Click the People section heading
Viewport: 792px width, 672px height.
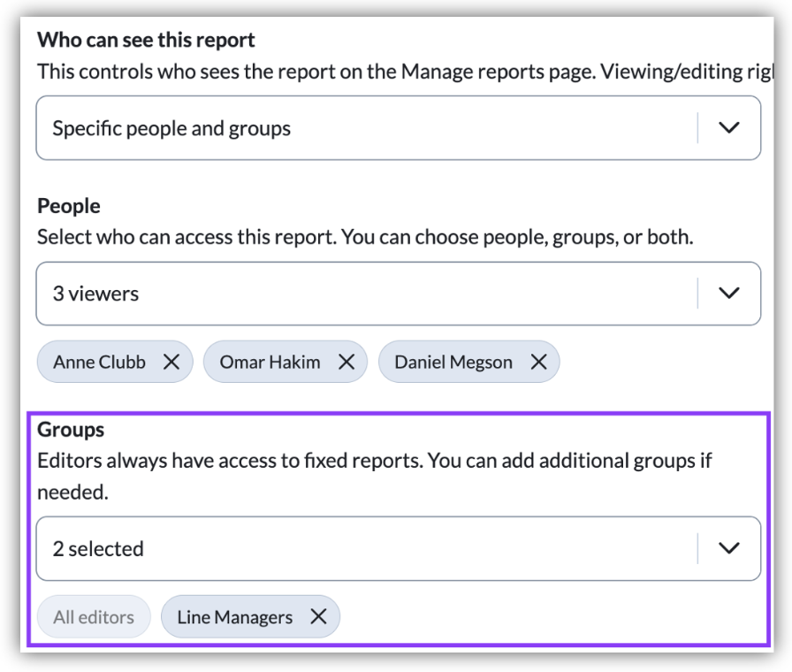pyautogui.click(x=69, y=206)
